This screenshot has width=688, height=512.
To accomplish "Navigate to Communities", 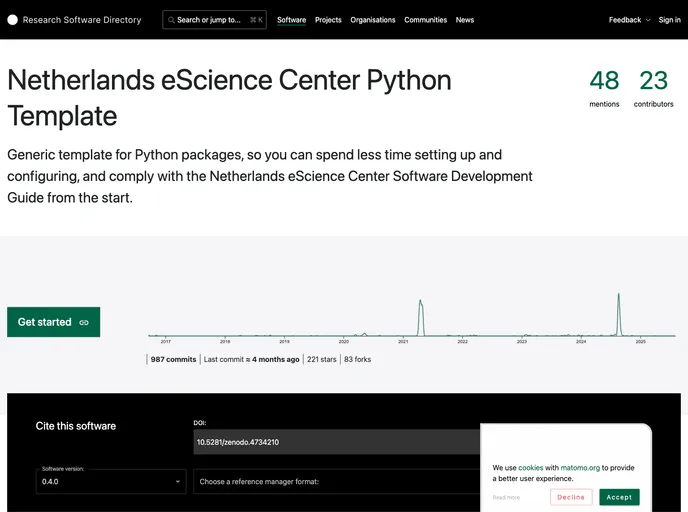I will (x=425, y=20).
